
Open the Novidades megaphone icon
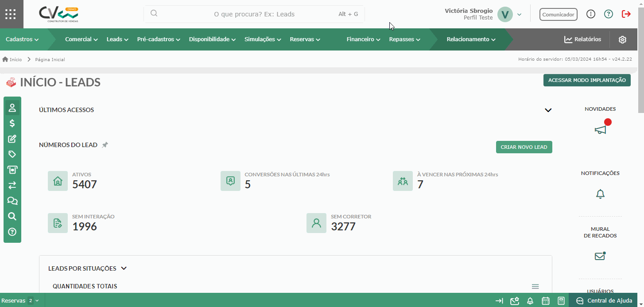[x=600, y=129]
